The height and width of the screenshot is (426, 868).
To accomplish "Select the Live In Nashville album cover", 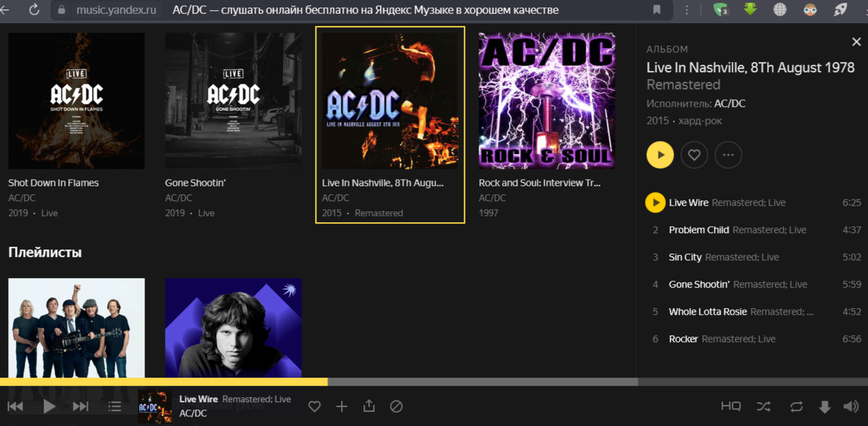I will pos(390,101).
